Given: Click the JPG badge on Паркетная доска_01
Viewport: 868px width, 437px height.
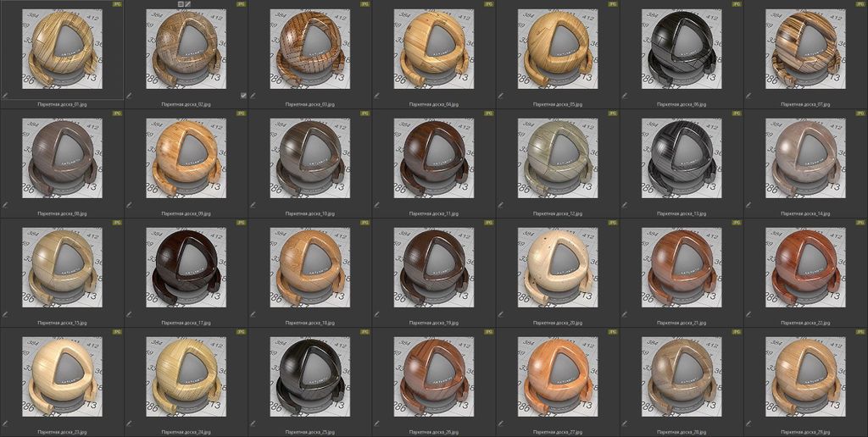Looking at the screenshot, I should pyautogui.click(x=117, y=4).
